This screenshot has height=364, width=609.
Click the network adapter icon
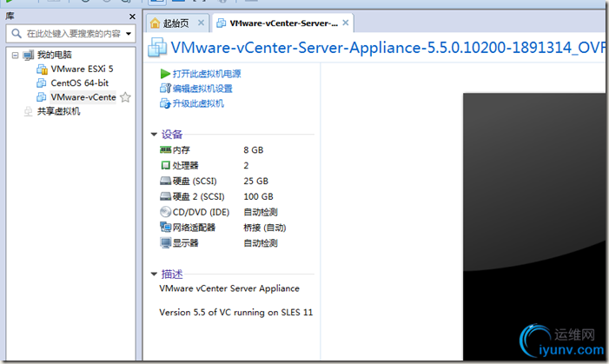(x=165, y=228)
